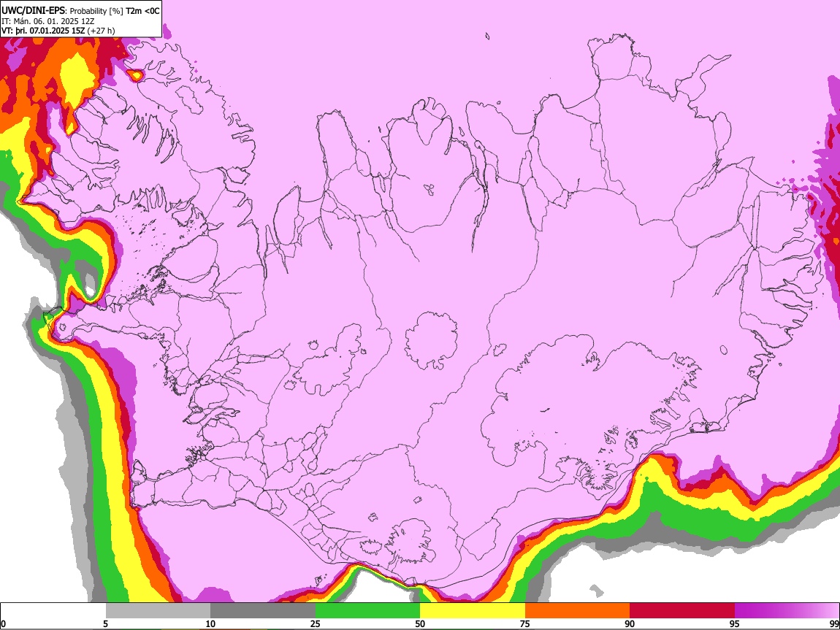Click the '(+27 h)' forecast offset text

(102, 31)
